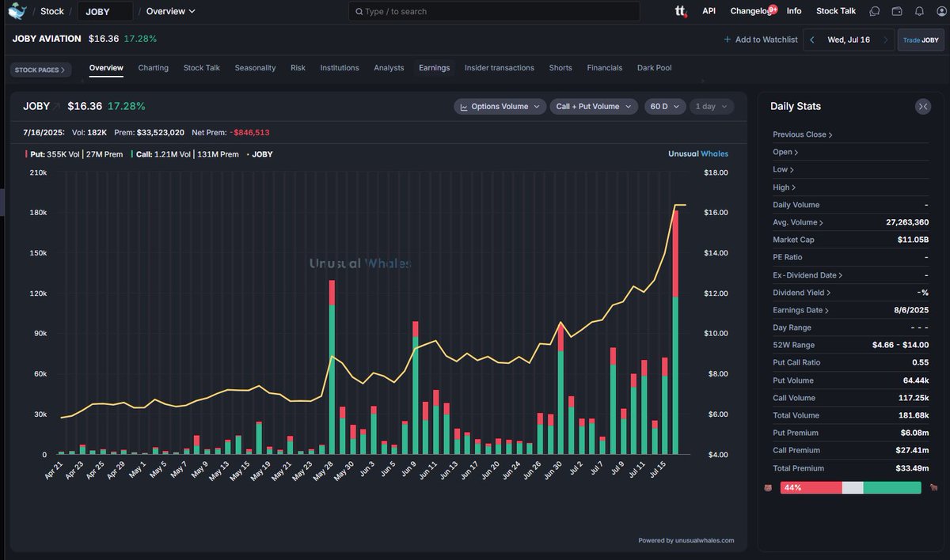This screenshot has width=950, height=560.
Task: Expand Avg. Volume stat row
Action: (x=798, y=222)
